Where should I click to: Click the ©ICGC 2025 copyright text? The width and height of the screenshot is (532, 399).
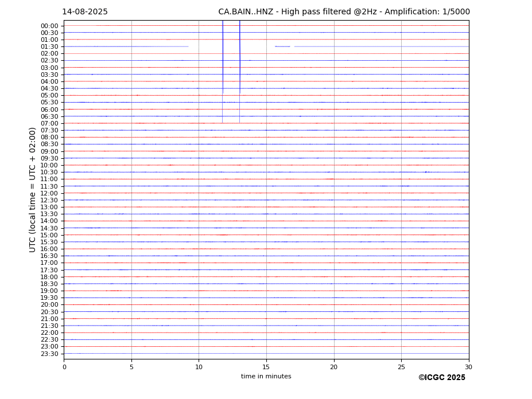coord(442,378)
